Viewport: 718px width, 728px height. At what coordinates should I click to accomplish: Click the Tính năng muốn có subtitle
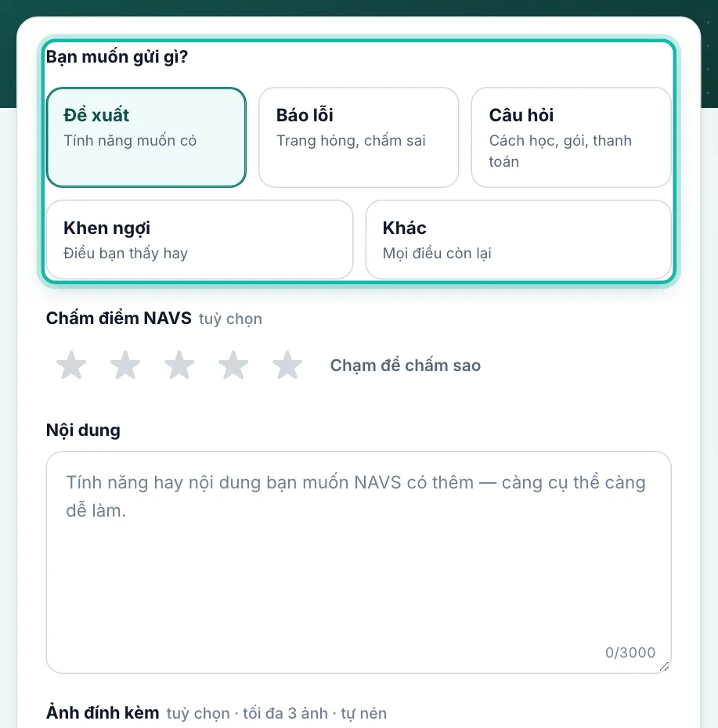(x=130, y=141)
